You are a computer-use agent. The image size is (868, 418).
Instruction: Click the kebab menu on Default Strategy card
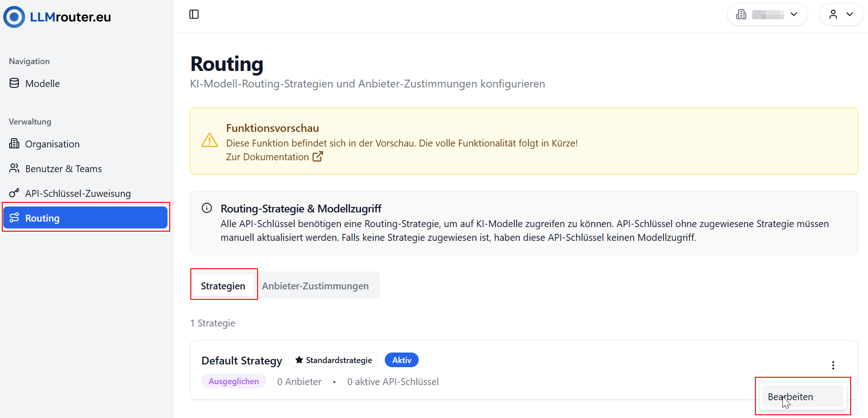833,365
